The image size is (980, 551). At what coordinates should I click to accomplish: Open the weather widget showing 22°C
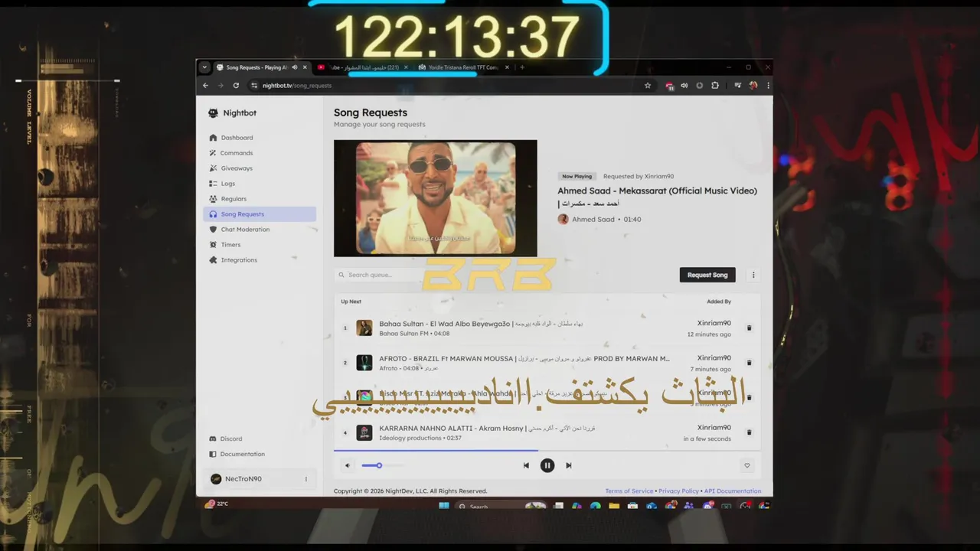tap(217, 504)
